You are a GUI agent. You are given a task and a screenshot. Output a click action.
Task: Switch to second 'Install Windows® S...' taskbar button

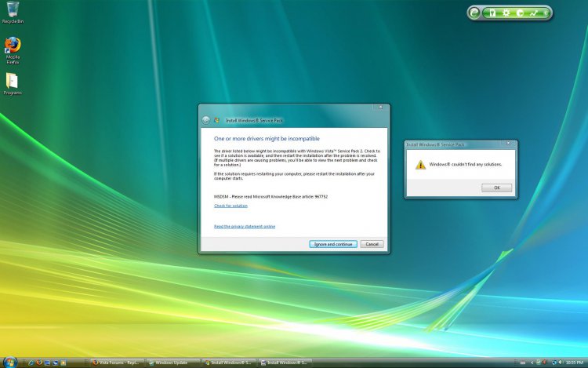[x=285, y=363]
